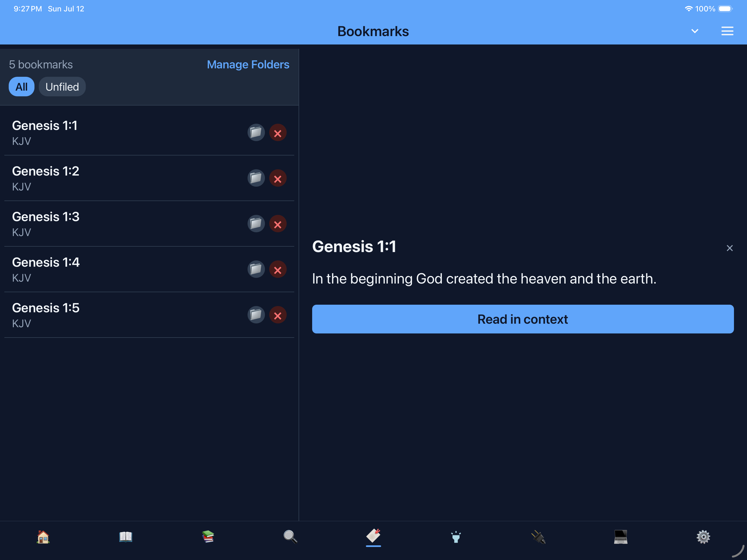Viewport: 747px width, 560px height.
Task: Delete the Genesis 1:1 bookmark
Action: (x=278, y=133)
